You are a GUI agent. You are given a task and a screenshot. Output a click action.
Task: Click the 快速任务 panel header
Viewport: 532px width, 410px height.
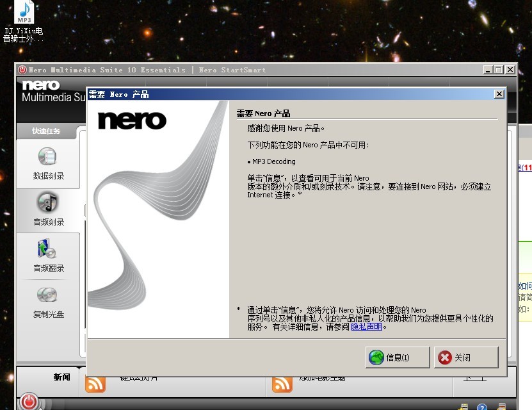coord(45,131)
